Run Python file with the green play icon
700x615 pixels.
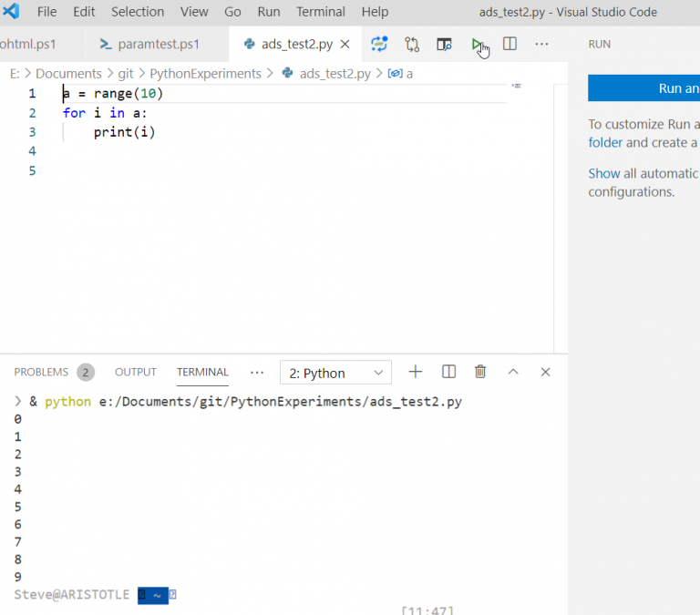[x=477, y=44]
